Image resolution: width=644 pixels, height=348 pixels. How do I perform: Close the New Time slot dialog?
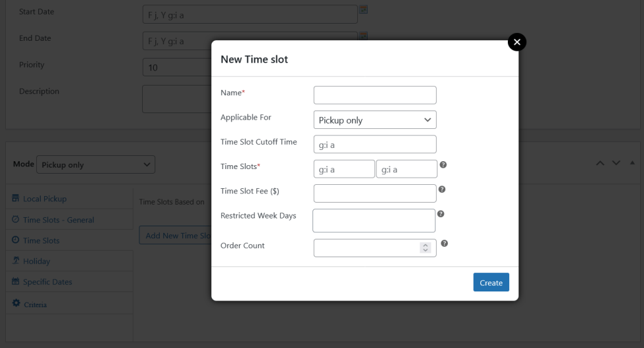coord(517,42)
